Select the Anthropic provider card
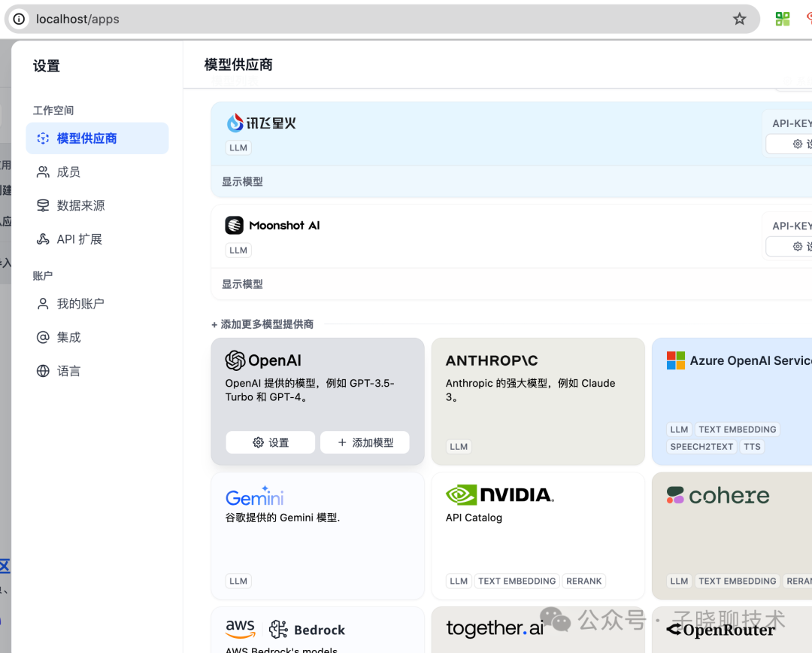Image resolution: width=812 pixels, height=653 pixels. [538, 402]
